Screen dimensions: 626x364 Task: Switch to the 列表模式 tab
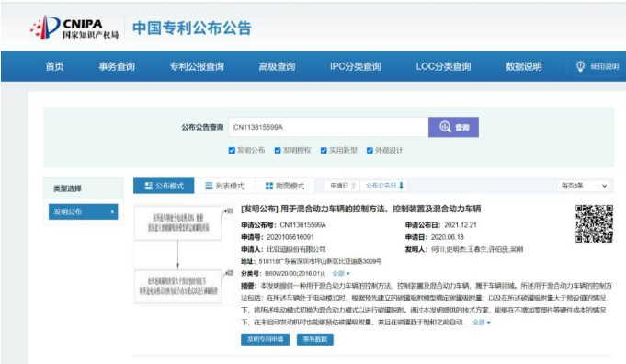(224, 186)
